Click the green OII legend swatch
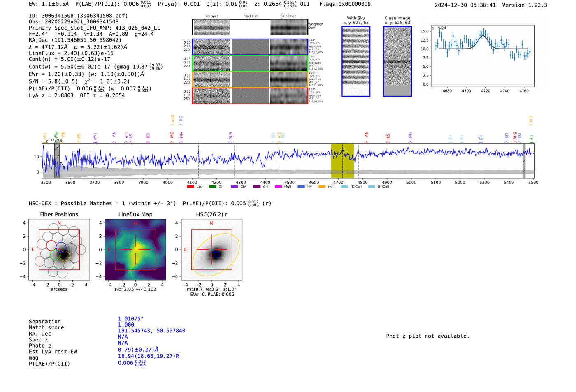576x392 pixels. point(212,187)
